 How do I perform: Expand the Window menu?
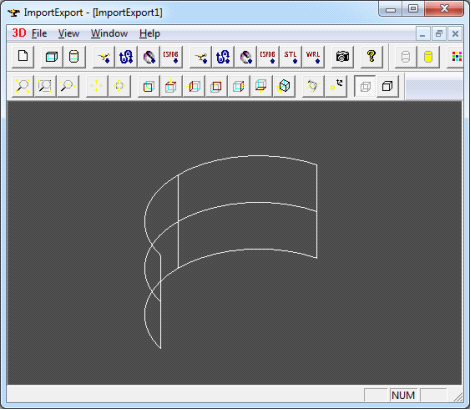point(109,34)
